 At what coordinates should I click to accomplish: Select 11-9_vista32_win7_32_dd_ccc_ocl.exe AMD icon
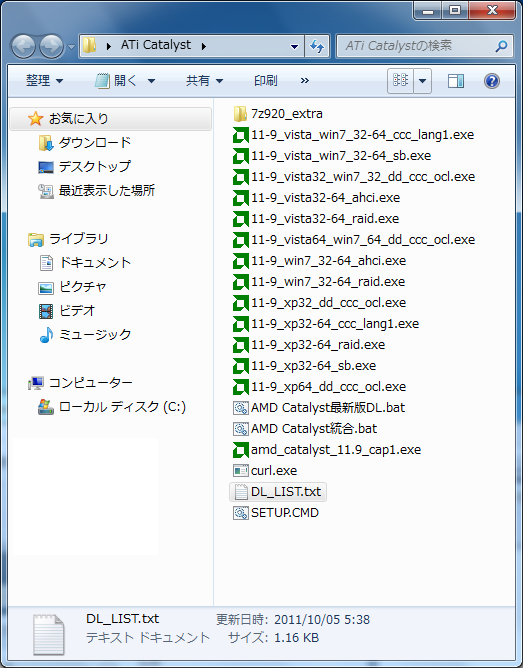click(241, 177)
